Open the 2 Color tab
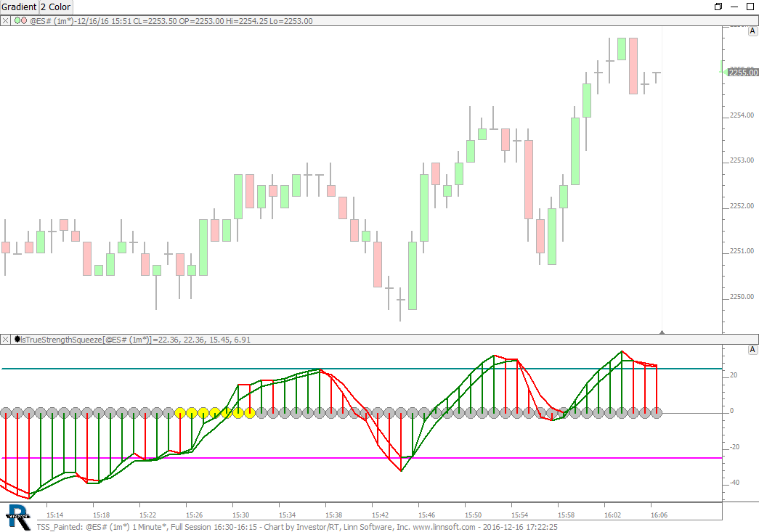The image size is (759, 532). pyautogui.click(x=56, y=7)
